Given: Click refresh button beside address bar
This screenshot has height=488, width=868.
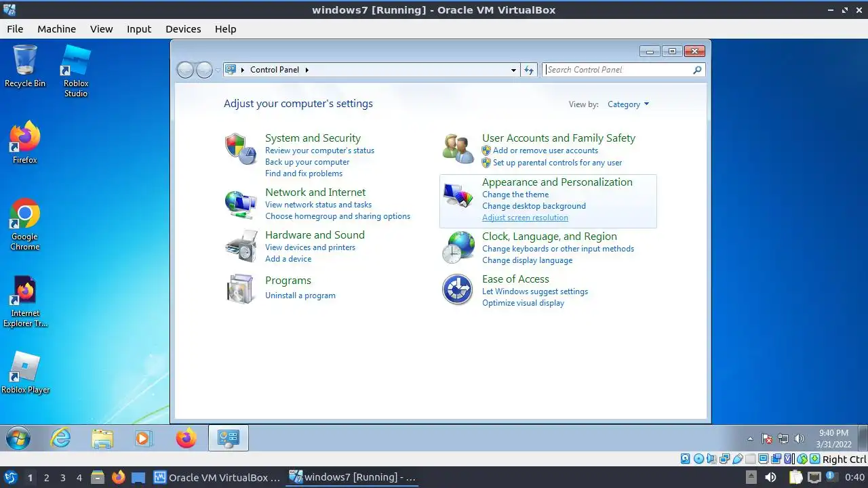Looking at the screenshot, I should tap(529, 70).
